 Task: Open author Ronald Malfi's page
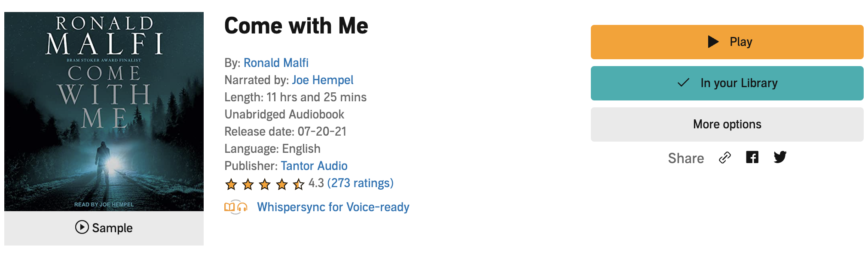pyautogui.click(x=276, y=63)
